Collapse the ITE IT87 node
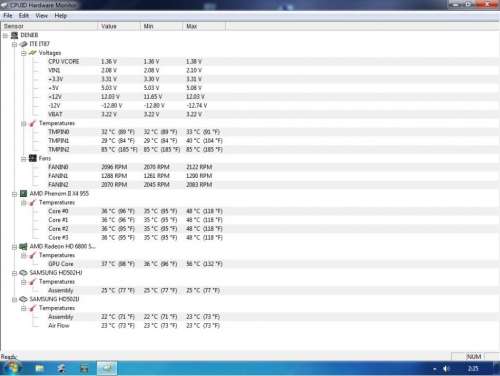 pos(14,44)
